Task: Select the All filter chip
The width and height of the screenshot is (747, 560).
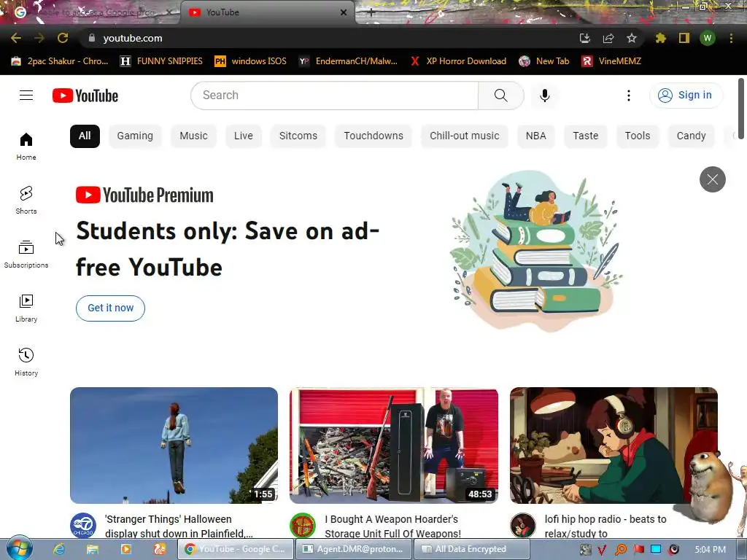Action: tap(85, 136)
